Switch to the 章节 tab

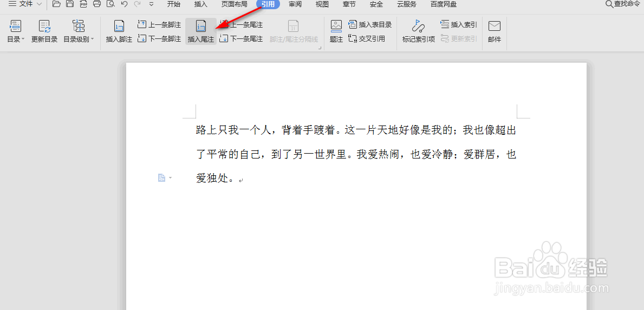(x=349, y=4)
